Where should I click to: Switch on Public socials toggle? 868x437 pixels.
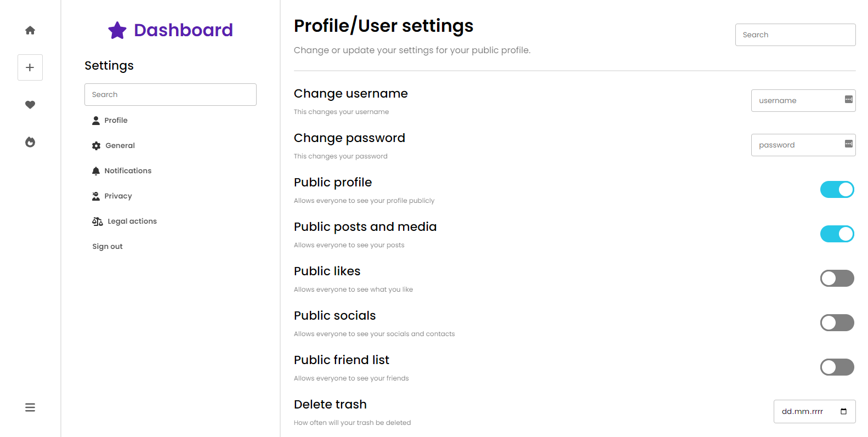837,323
